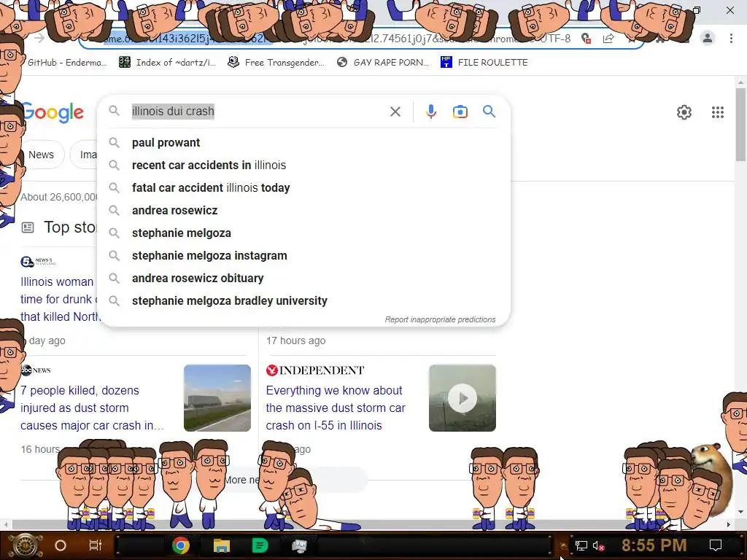Click the muted volume tray icon
The height and width of the screenshot is (560, 747).
(x=599, y=545)
